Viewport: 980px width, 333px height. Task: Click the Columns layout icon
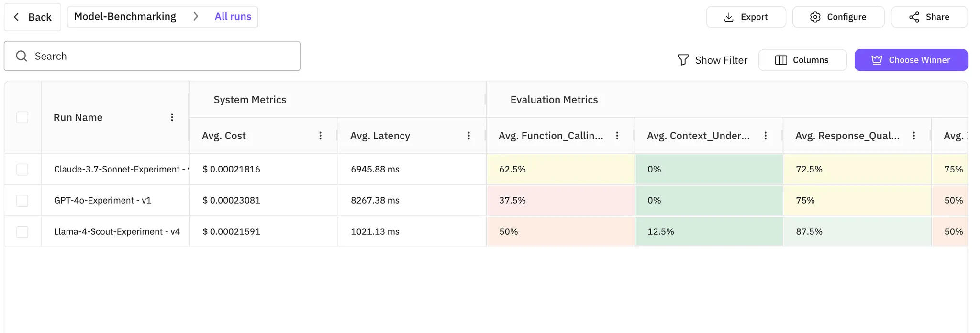(x=781, y=60)
